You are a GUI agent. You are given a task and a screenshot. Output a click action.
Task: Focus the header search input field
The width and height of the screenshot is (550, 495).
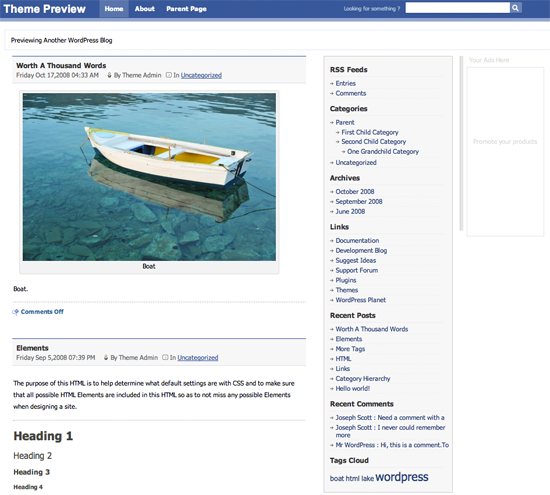[457, 8]
